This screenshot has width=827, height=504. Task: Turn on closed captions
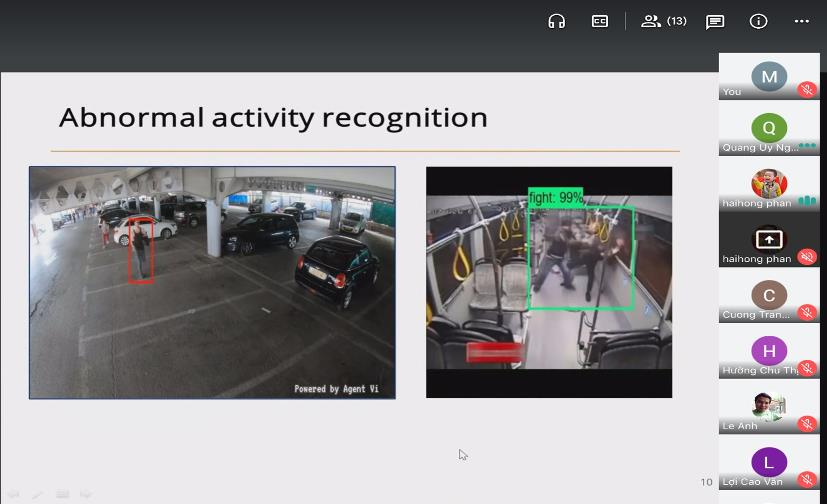pyautogui.click(x=600, y=21)
